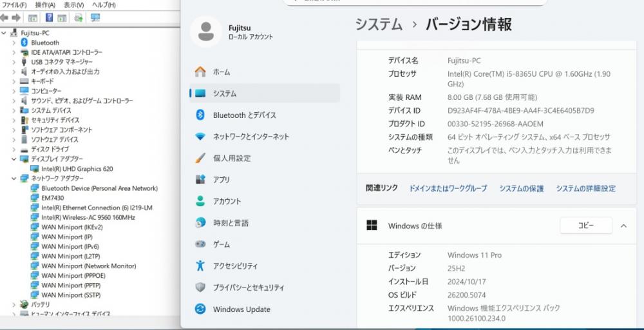Click the Forward arrow in Device Manager toolbar

click(x=16, y=17)
